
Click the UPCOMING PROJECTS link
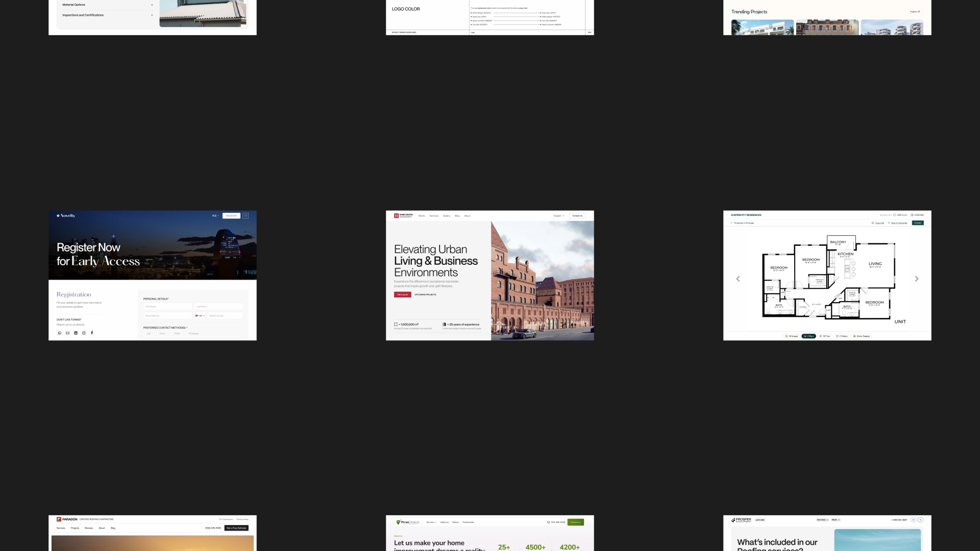[425, 295]
